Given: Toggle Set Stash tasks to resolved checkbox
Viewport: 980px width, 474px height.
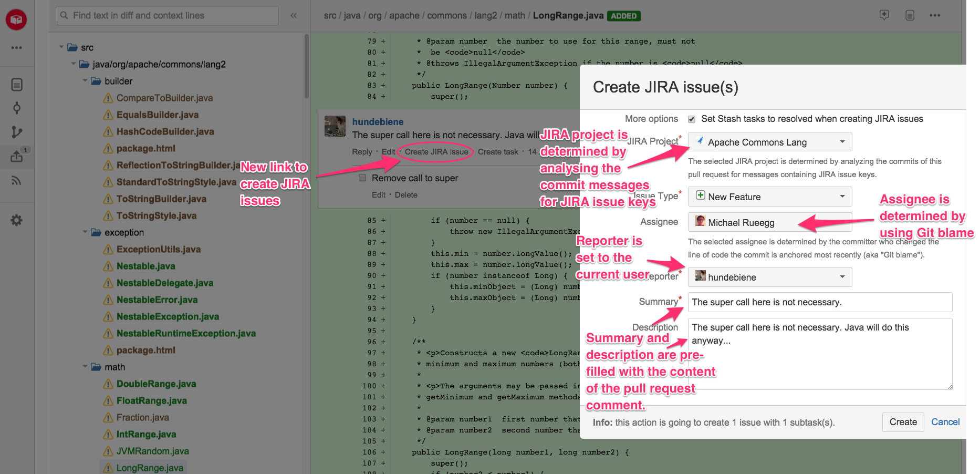Looking at the screenshot, I should point(692,119).
